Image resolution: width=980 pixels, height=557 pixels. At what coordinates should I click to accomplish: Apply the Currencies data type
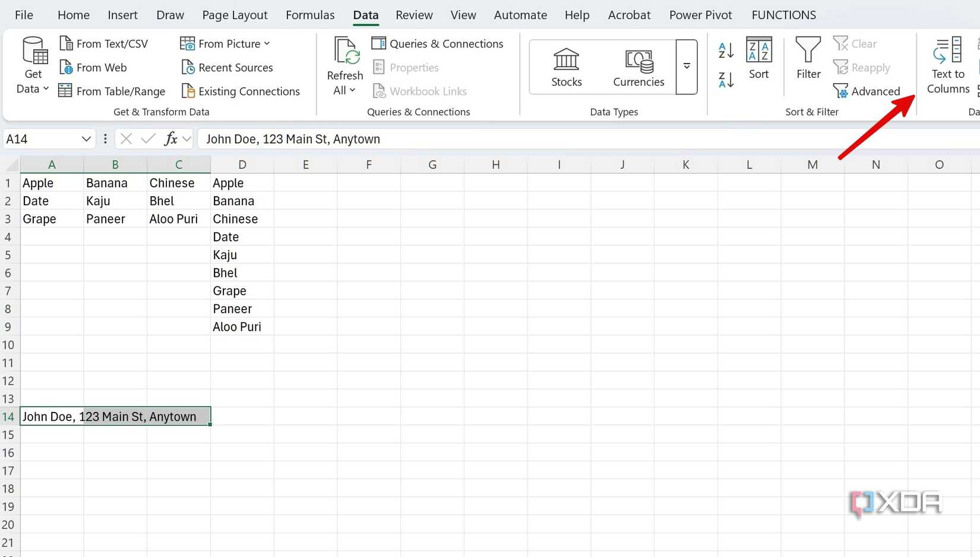(x=638, y=65)
